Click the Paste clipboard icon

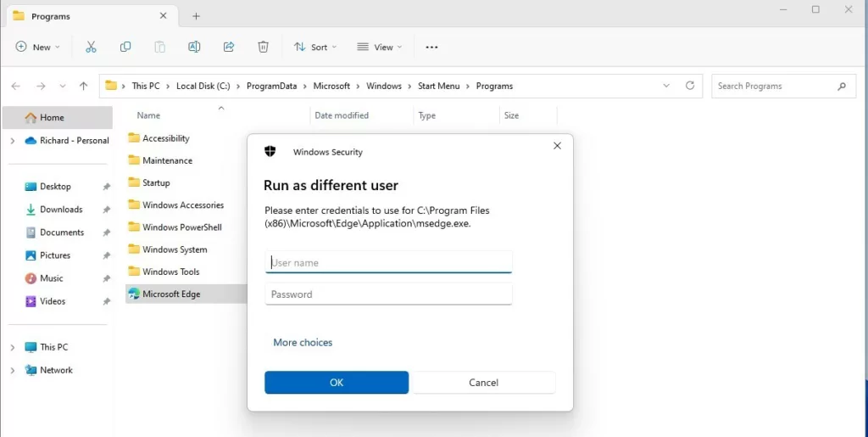pyautogui.click(x=160, y=47)
